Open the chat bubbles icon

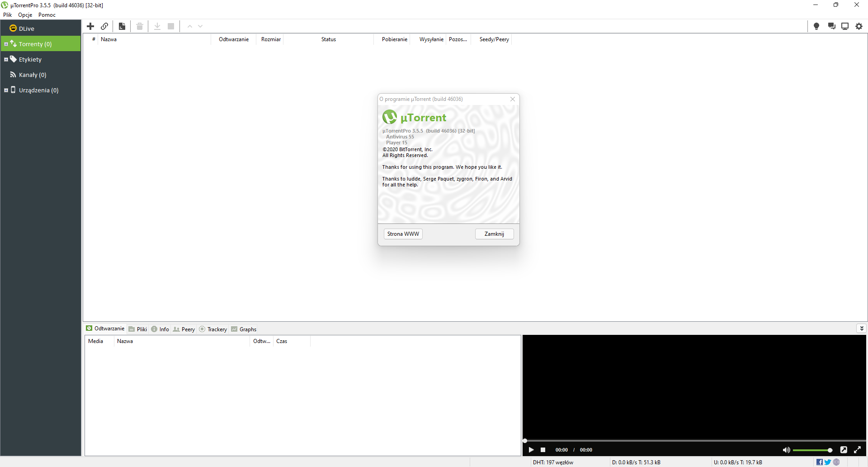pyautogui.click(x=831, y=26)
